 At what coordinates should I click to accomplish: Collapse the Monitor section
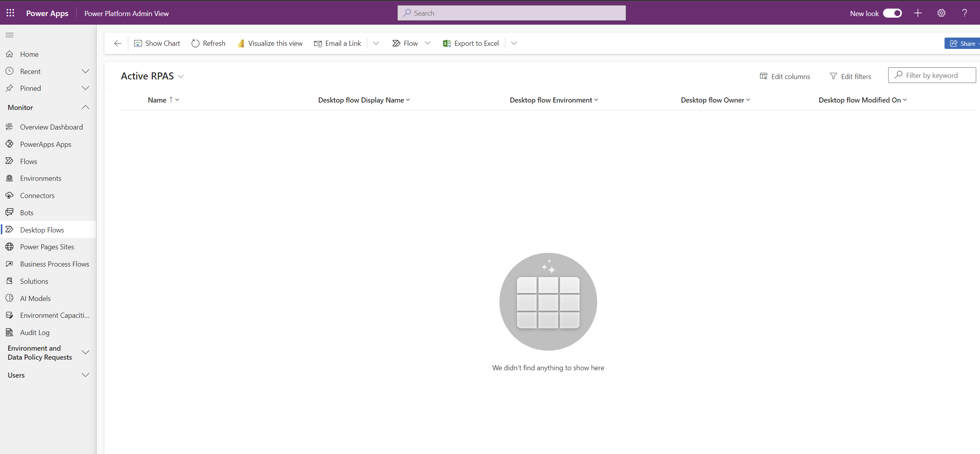[x=86, y=107]
